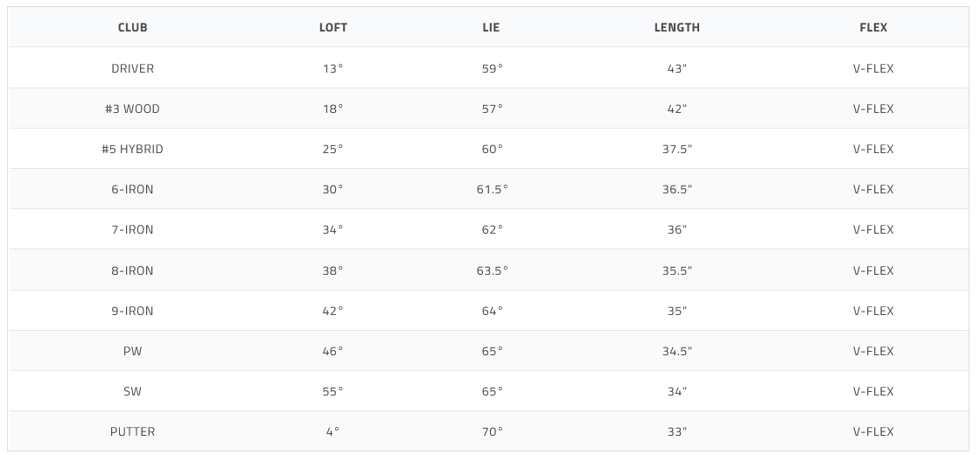The height and width of the screenshot is (455, 980).
Task: Select the putter lie value 70°
Action: coord(491,431)
